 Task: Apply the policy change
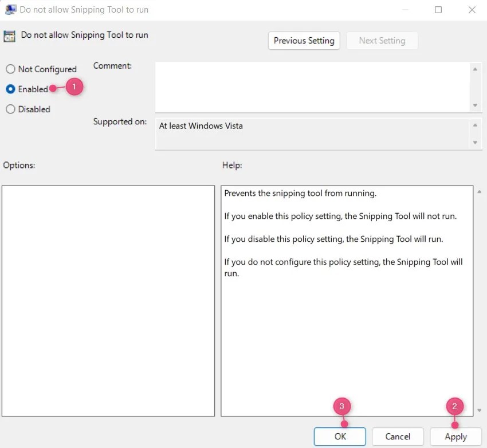click(455, 437)
